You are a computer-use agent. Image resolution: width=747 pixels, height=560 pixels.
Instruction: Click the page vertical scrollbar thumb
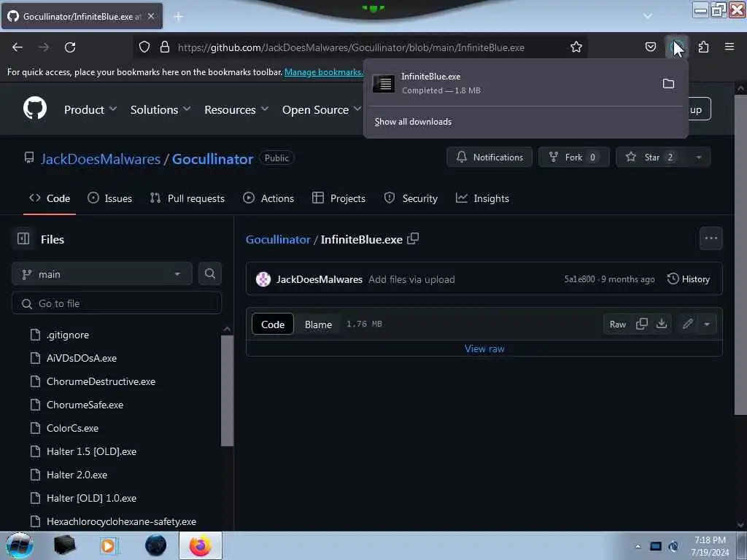(740, 254)
